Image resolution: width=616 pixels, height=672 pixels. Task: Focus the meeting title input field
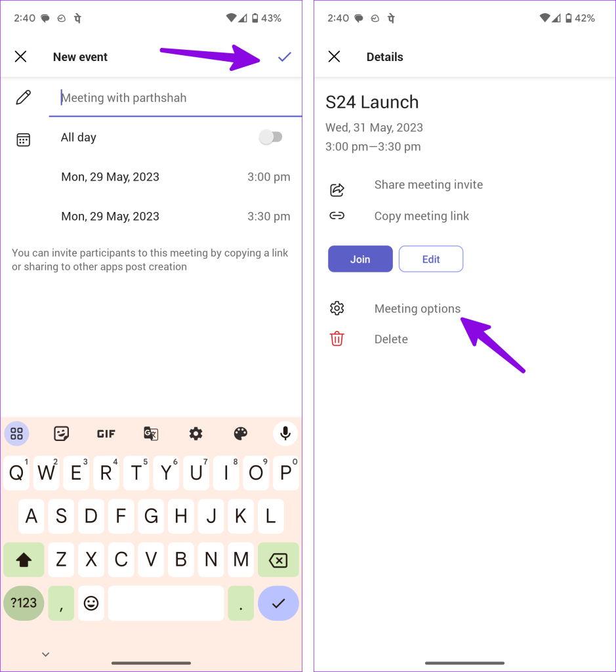click(176, 98)
